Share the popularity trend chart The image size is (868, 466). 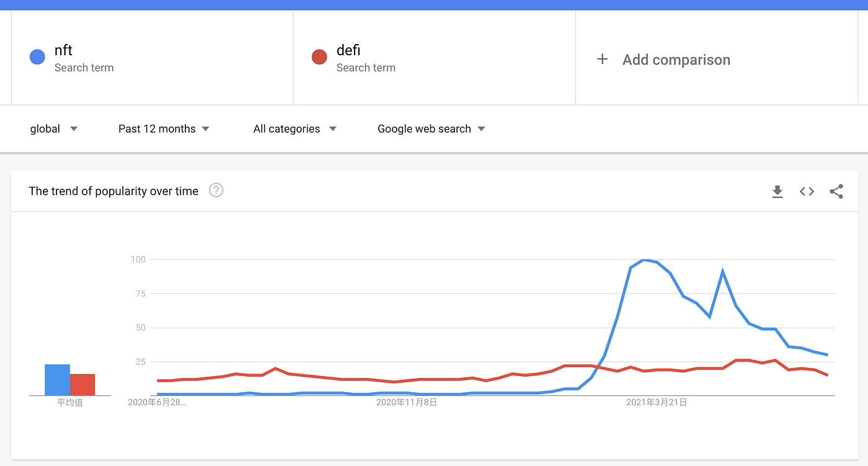[x=836, y=192]
